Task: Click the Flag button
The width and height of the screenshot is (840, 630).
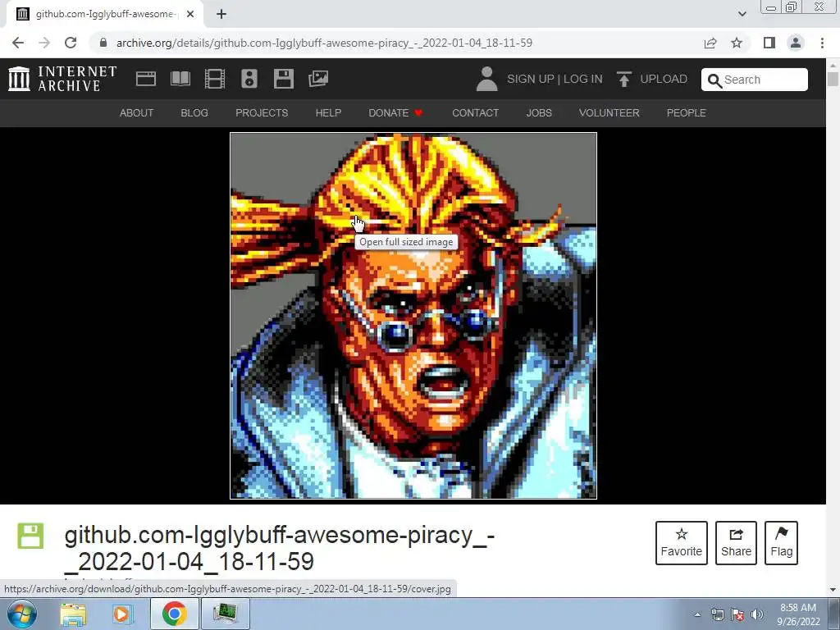Action: [781, 543]
